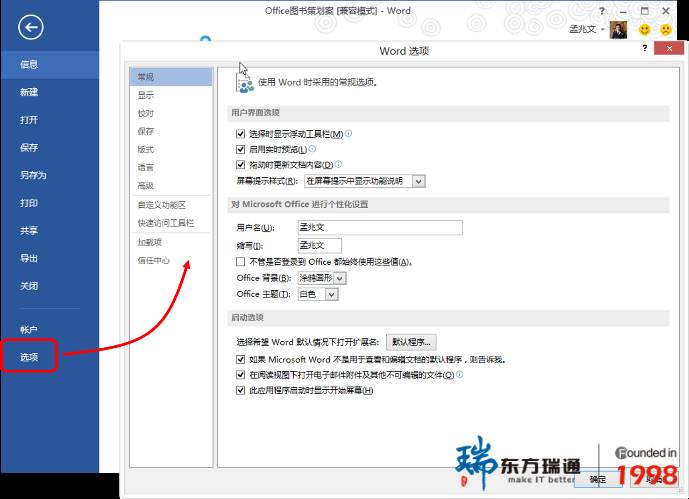Click 选项 in backstage menu
The image size is (689, 499).
coord(50,357)
